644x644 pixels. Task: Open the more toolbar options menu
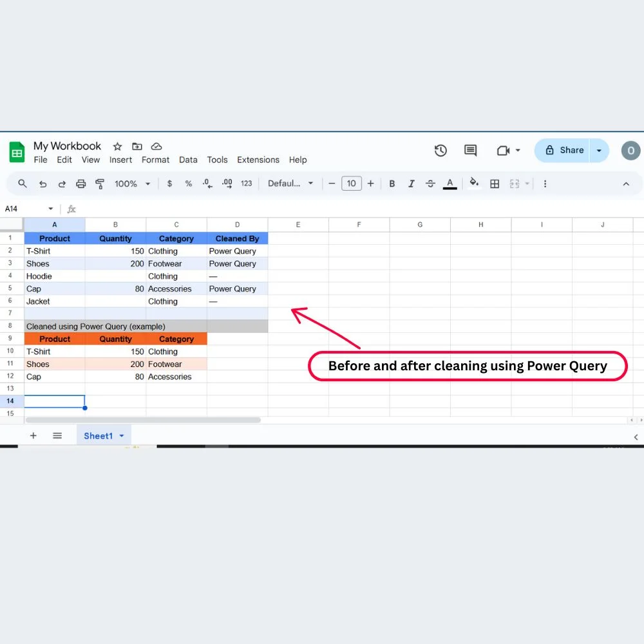(545, 184)
